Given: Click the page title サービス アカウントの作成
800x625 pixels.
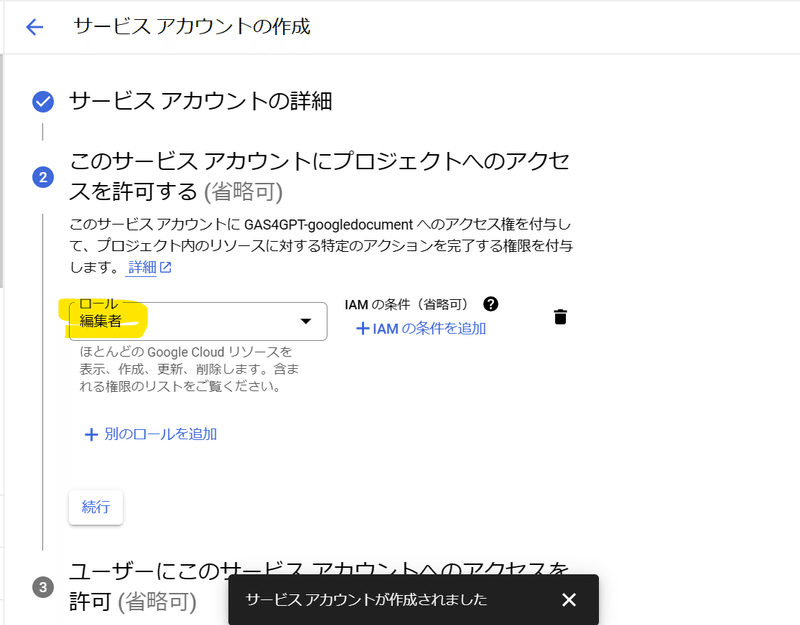Looking at the screenshot, I should 192,27.
